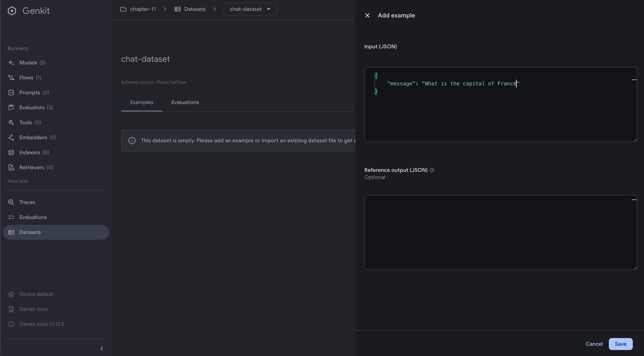Click the Optional label under Reference output
This screenshot has height=356, width=644.
[375, 177]
